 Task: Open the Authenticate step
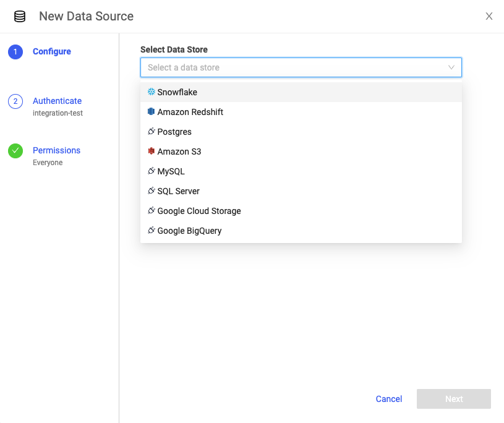pyautogui.click(x=57, y=101)
